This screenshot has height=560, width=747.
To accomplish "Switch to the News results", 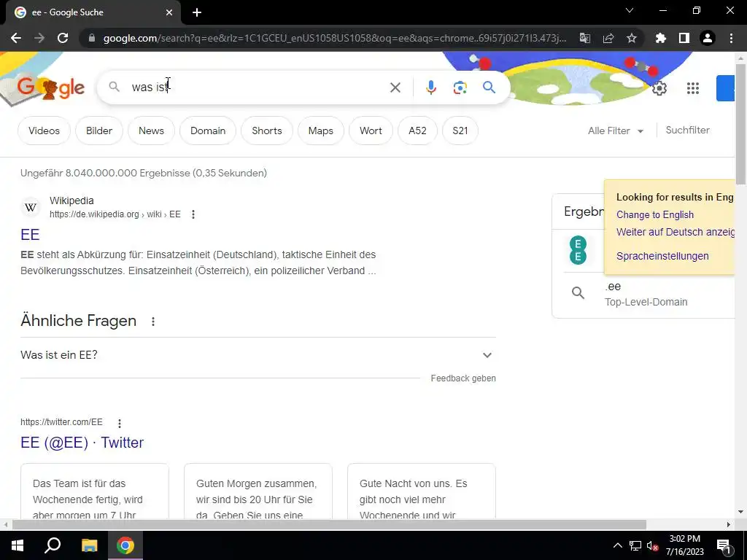I will (x=151, y=131).
